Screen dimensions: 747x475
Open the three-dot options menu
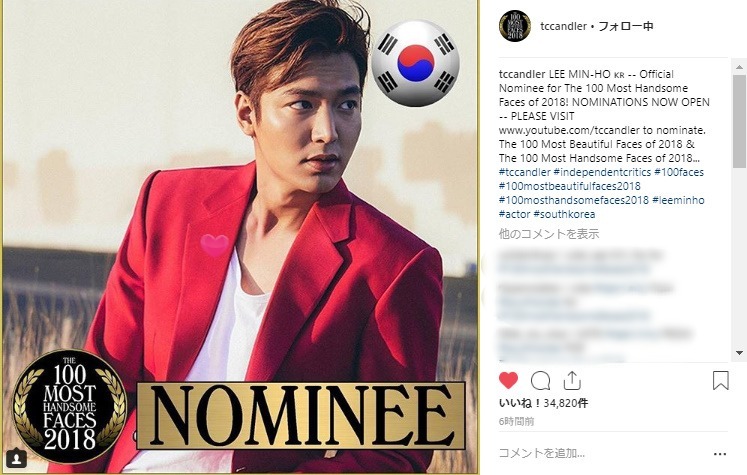click(x=720, y=454)
